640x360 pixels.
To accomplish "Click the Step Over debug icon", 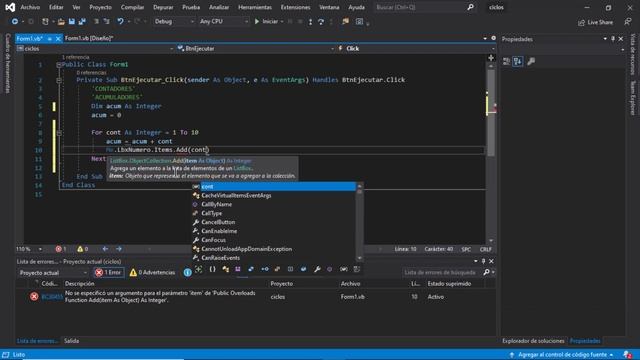I will (x=321, y=22).
